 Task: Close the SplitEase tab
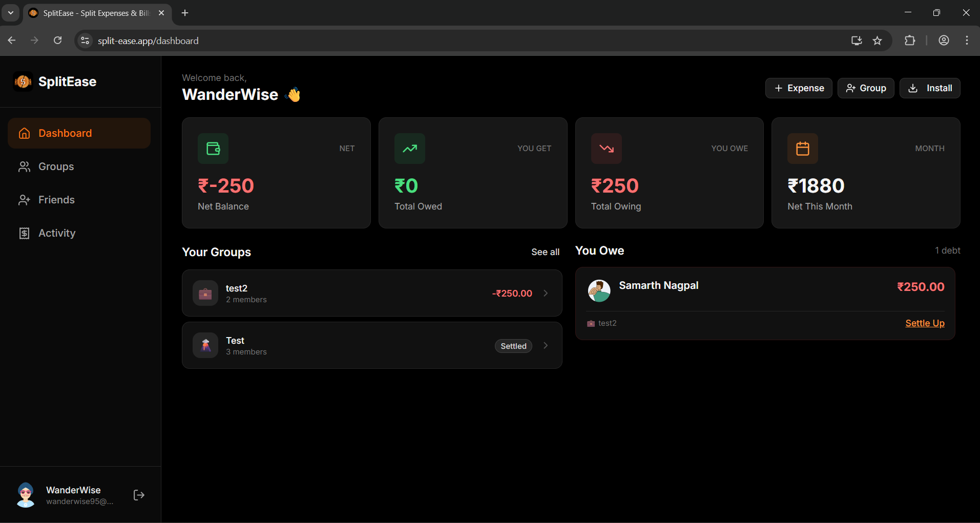click(161, 13)
